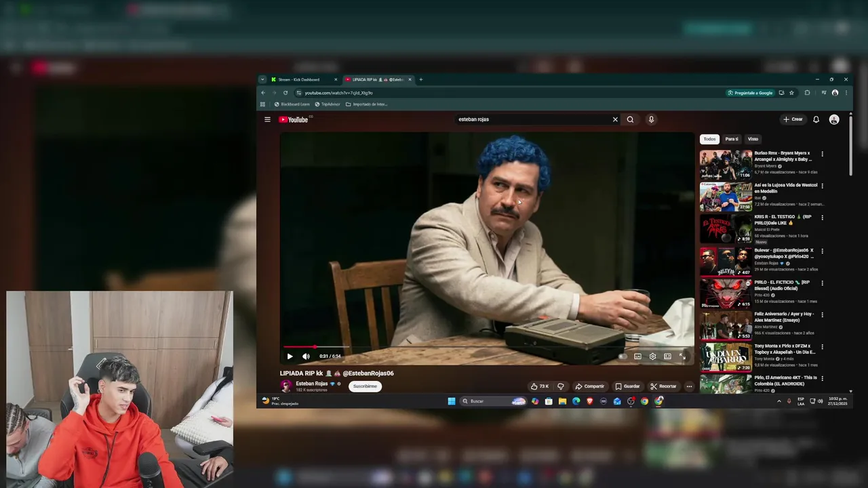
Task: Open options for Pirlo El Americano 4KT
Action: [x=823, y=378]
